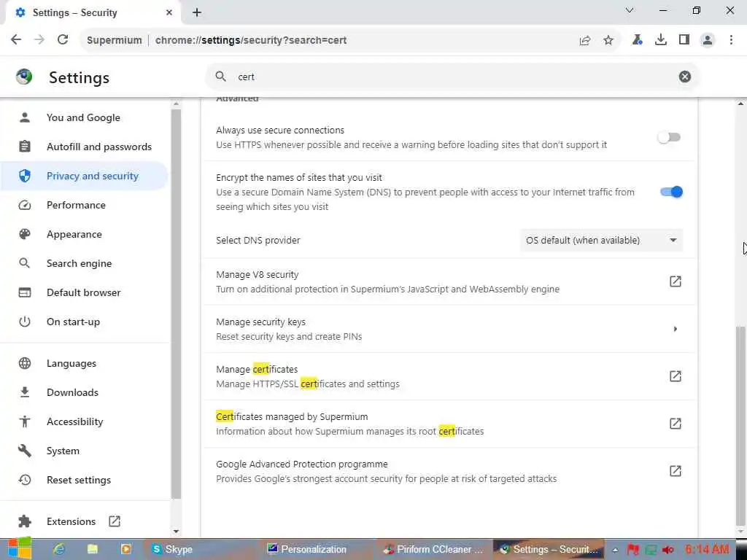Open Manage certificates external link icon
Viewport: 747px width, 560px height.
[x=675, y=376]
